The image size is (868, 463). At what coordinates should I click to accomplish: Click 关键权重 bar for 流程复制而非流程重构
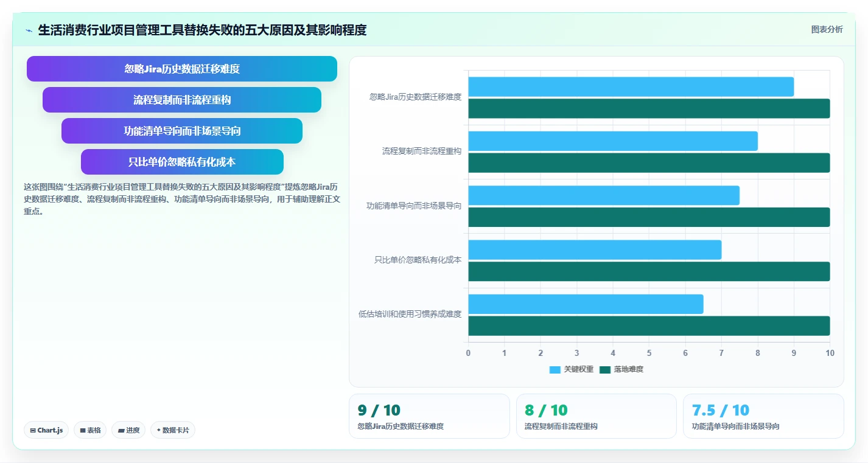pos(613,141)
